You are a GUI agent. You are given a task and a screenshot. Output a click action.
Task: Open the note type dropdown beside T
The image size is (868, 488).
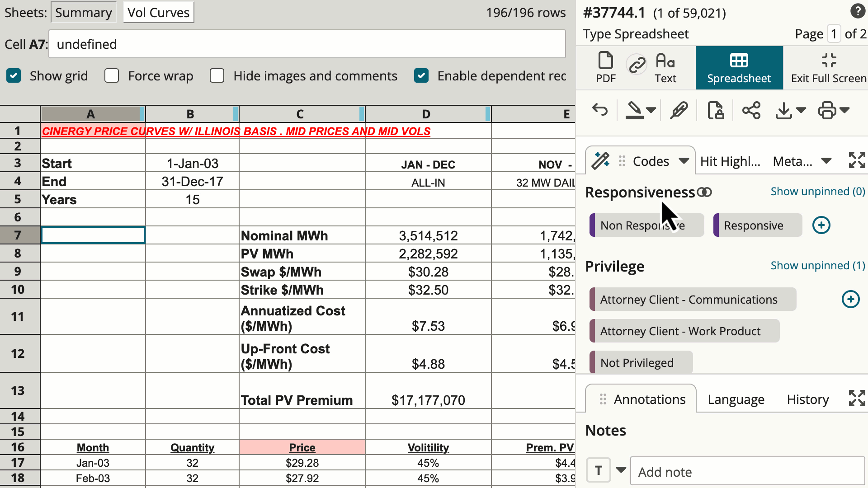(x=621, y=470)
